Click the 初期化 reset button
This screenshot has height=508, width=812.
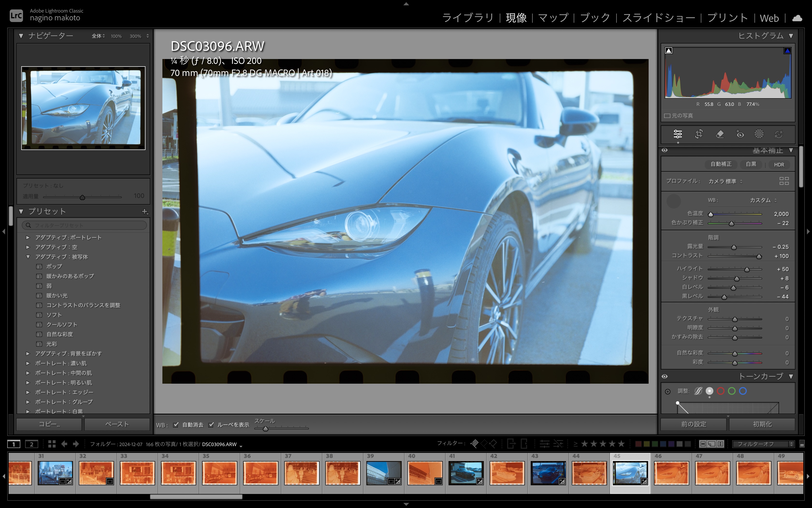pyautogui.click(x=762, y=424)
